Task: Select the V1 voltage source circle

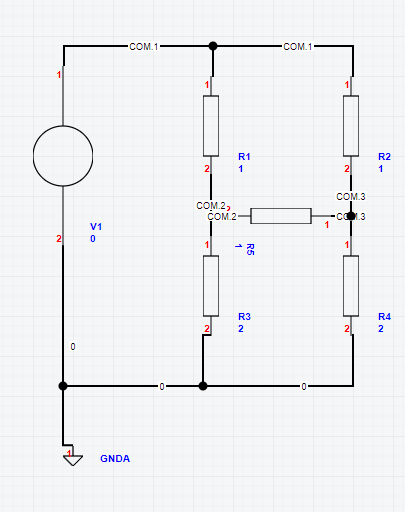Action: click(x=63, y=156)
